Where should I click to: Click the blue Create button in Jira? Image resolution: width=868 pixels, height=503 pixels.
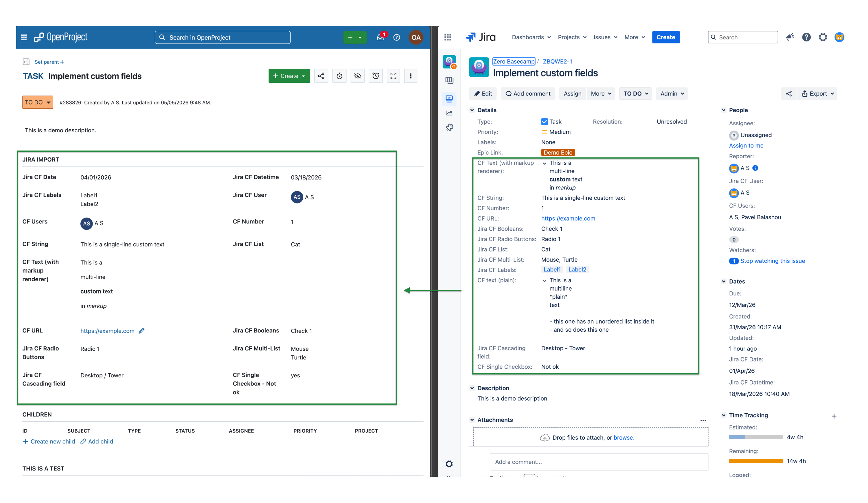666,37
